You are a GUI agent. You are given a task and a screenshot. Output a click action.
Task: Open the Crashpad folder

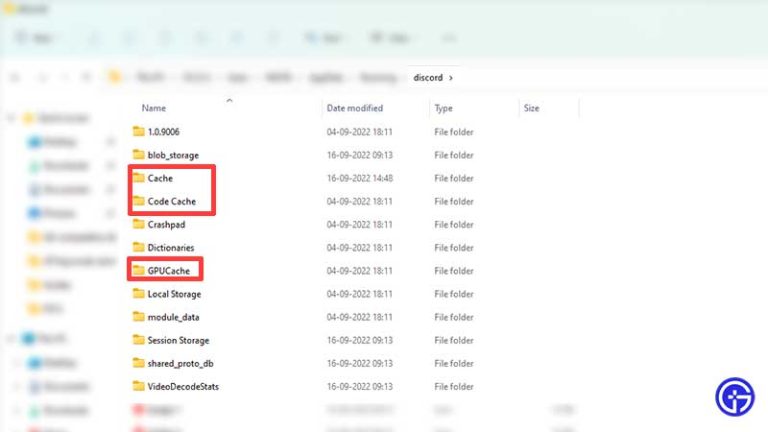click(x=166, y=224)
